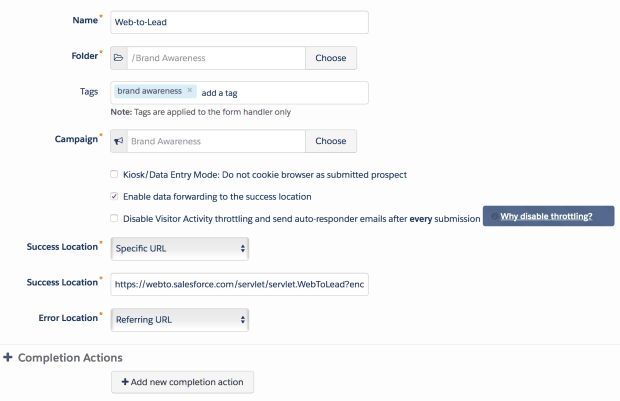This screenshot has height=401, width=620.
Task: Click the megaphone icon in the Campaign field
Action: coord(119,141)
